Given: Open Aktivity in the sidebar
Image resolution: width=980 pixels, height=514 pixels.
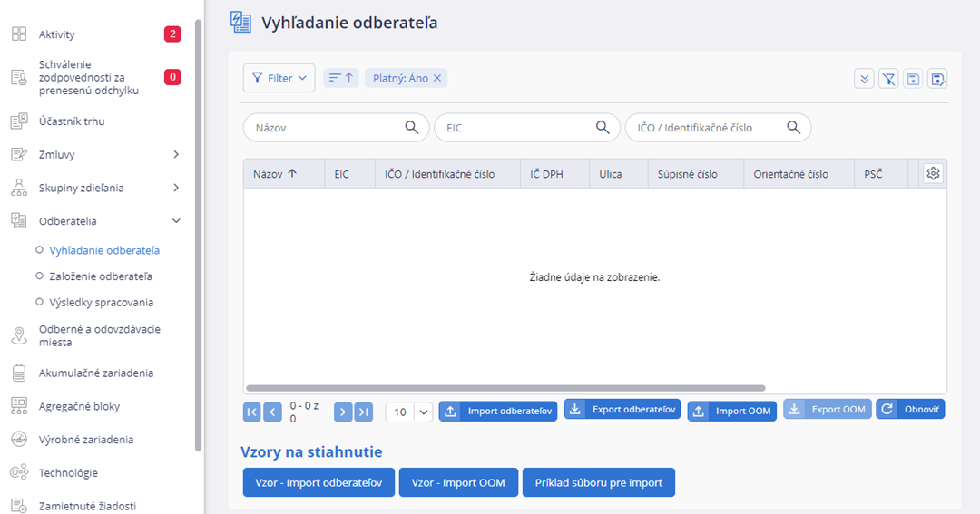Looking at the screenshot, I should (x=56, y=34).
